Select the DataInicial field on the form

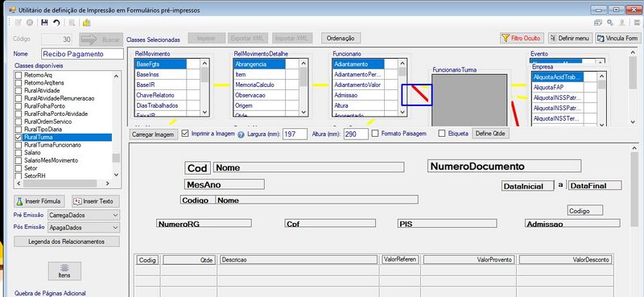pyautogui.click(x=528, y=186)
